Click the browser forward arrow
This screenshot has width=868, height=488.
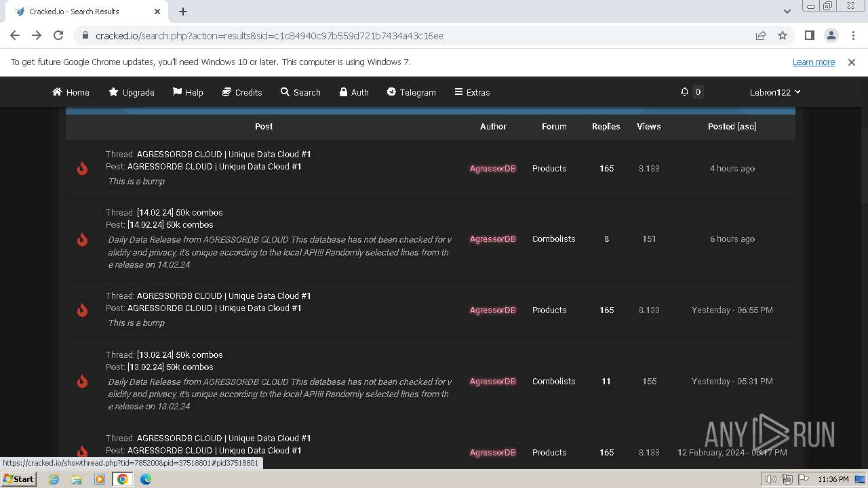37,35
